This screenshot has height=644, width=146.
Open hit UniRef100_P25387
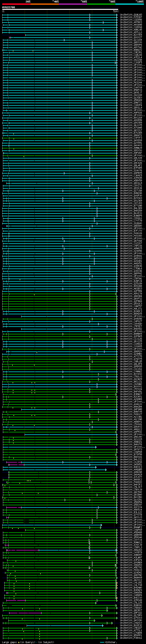click(x=131, y=17)
